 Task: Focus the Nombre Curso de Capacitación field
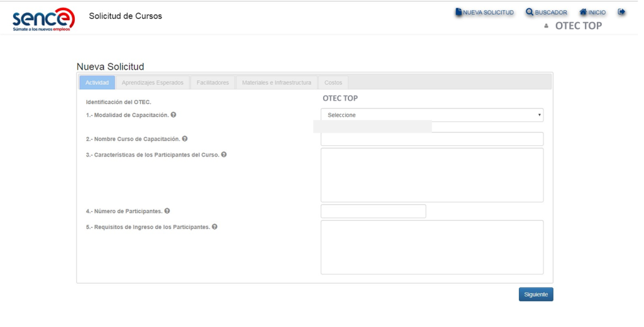tap(432, 139)
